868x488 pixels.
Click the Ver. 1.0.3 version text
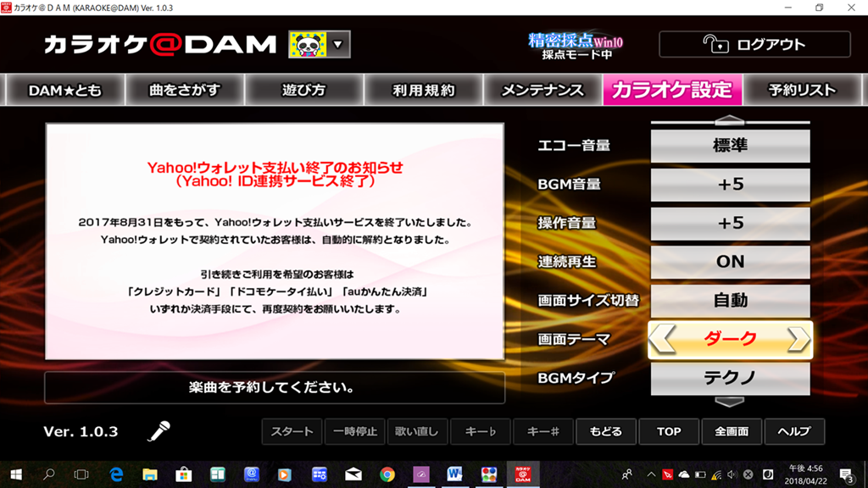point(81,431)
